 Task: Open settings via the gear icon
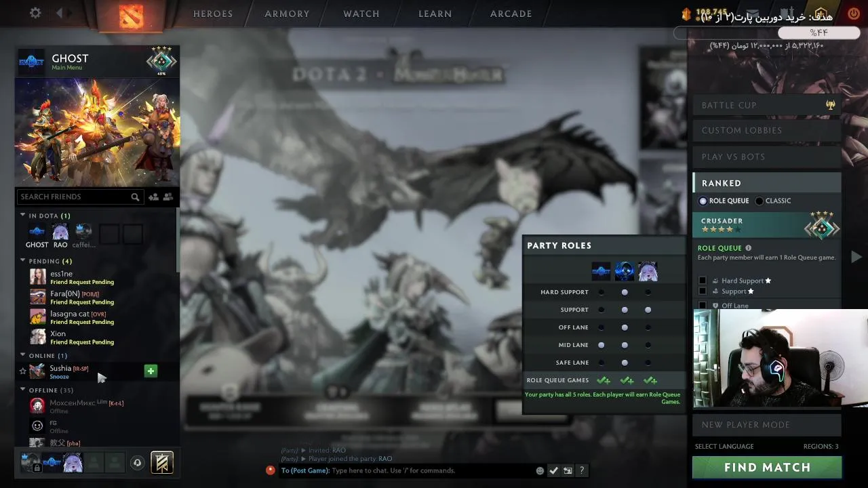(35, 13)
